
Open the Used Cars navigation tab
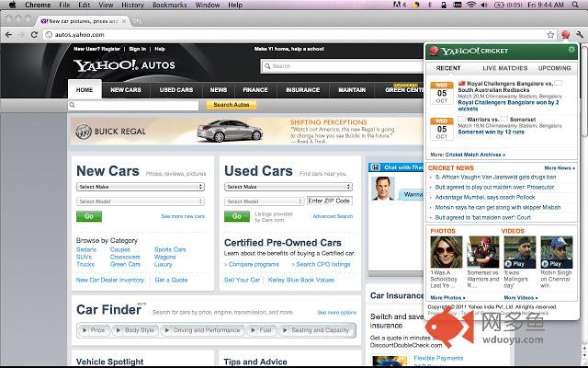tap(176, 90)
